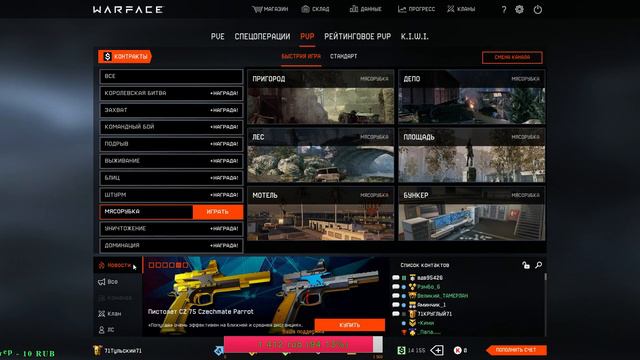640x360 pixels.
Task: Click the help question mark icon
Action: tap(504, 9)
